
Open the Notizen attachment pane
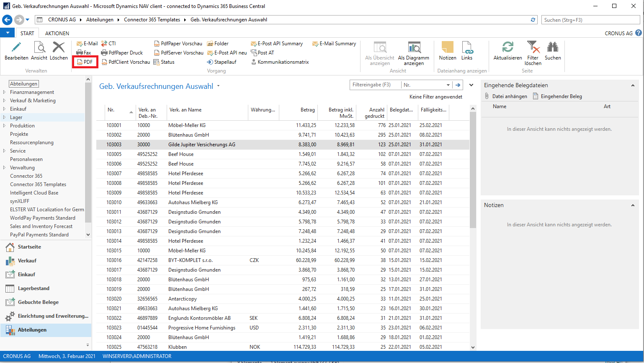(x=448, y=51)
